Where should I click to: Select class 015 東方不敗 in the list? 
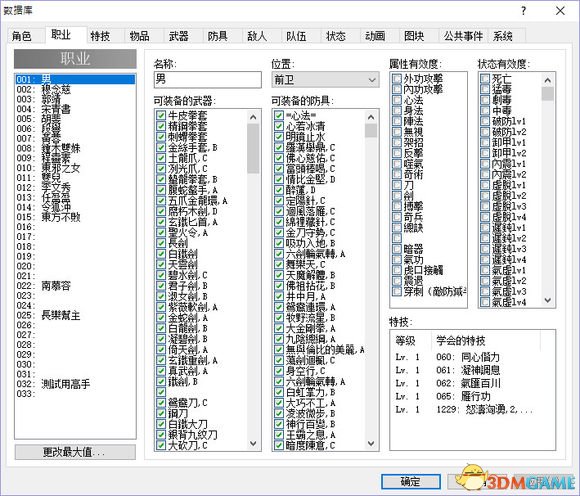tap(75, 217)
